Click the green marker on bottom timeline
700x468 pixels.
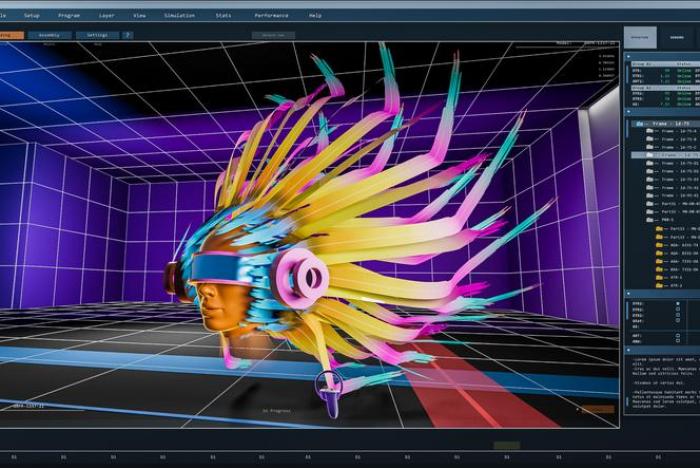click(x=506, y=445)
